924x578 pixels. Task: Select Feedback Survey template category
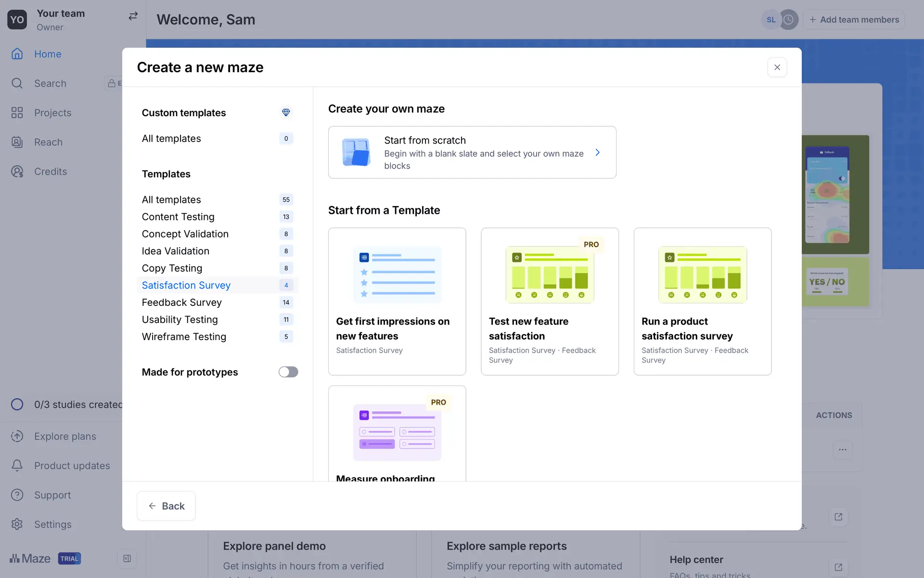tap(182, 302)
